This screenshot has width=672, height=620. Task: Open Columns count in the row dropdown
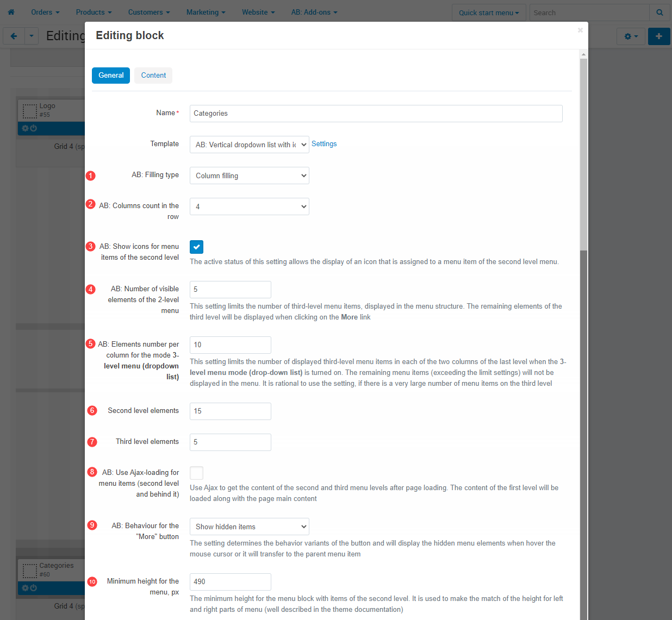(x=250, y=206)
